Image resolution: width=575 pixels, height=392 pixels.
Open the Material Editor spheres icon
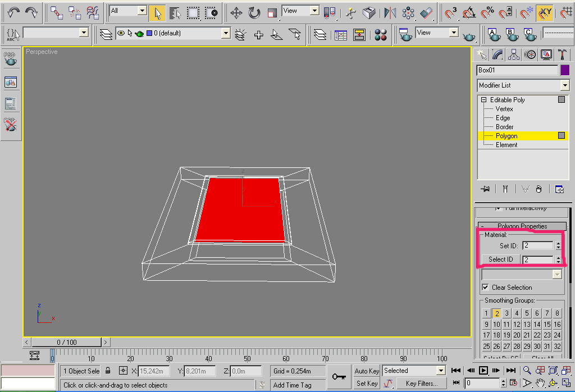coord(381,35)
